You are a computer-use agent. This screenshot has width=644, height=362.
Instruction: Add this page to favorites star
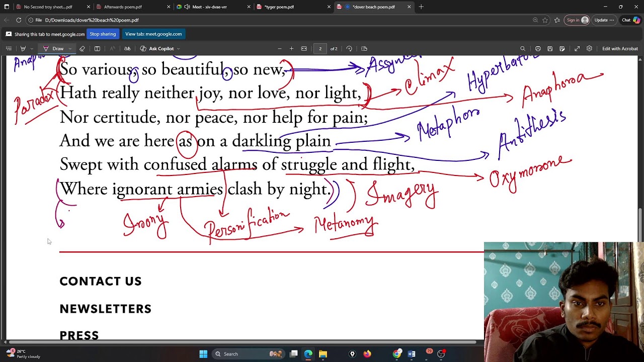545,20
